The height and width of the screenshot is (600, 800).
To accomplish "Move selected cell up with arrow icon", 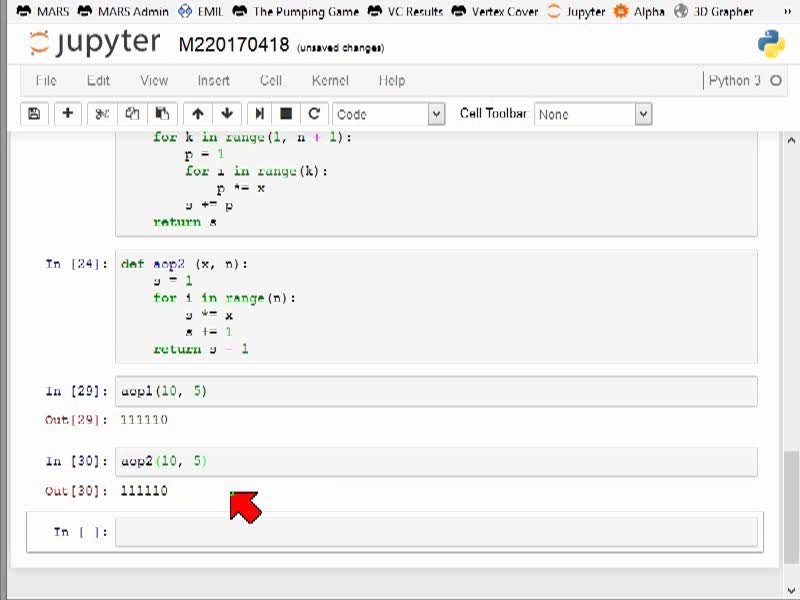I will tap(198, 113).
